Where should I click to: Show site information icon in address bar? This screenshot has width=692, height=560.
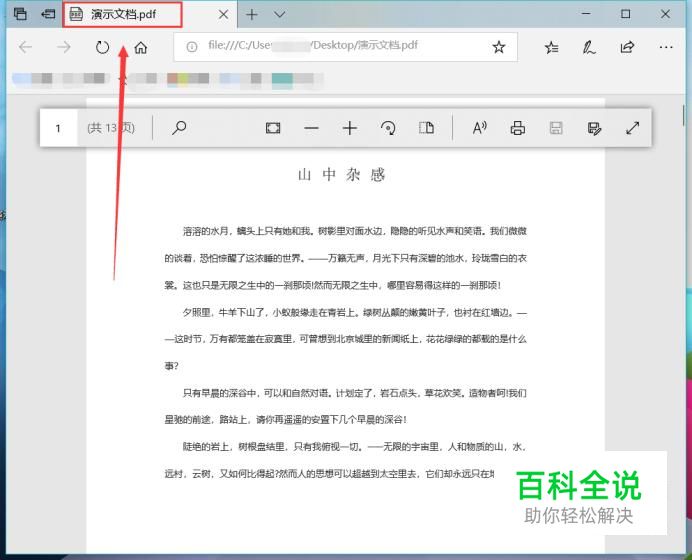click(x=192, y=46)
